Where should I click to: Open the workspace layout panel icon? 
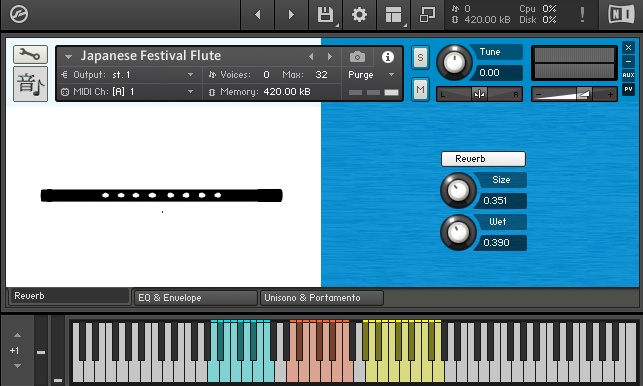coord(393,15)
